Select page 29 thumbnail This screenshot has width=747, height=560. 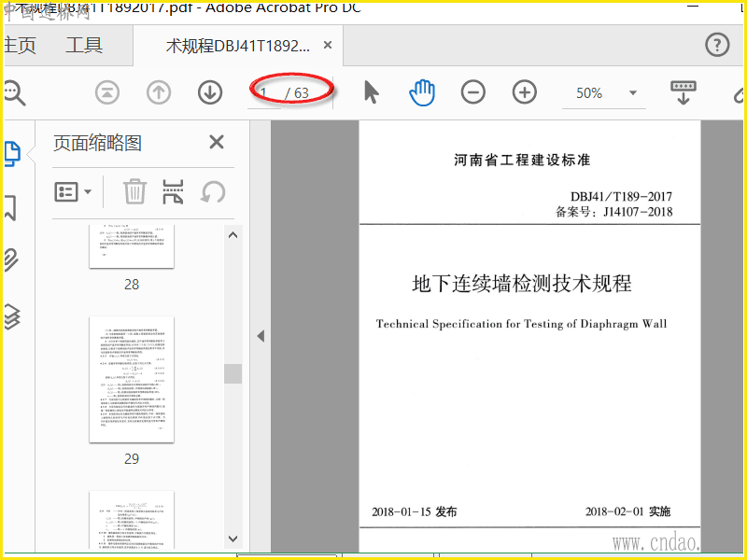point(132,380)
